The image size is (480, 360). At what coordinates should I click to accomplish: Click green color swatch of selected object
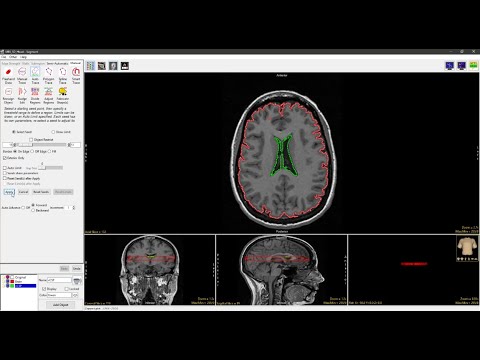[x=12, y=286]
